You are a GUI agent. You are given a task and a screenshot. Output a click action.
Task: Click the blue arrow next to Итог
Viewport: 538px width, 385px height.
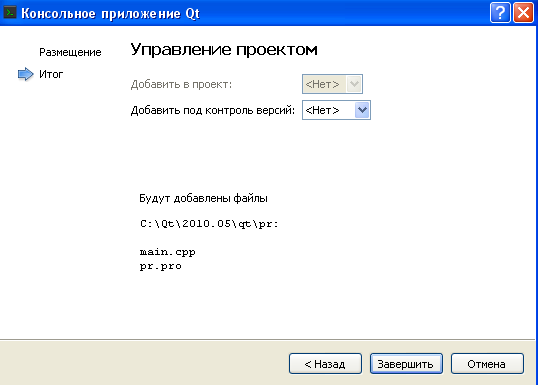click(25, 74)
